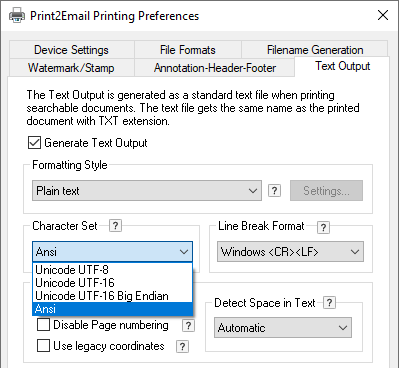Open help for Use legacy coordinates
This screenshot has height=368, width=399.
pos(182,346)
